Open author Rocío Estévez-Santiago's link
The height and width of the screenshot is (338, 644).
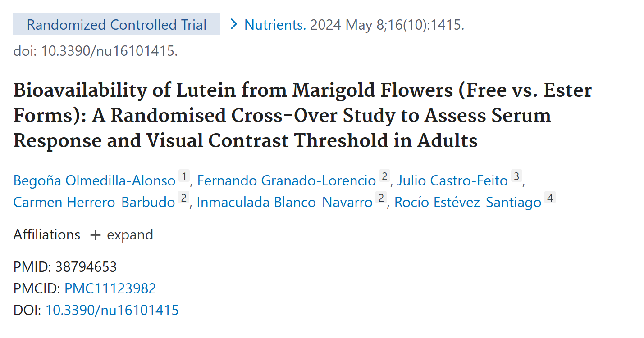click(468, 202)
